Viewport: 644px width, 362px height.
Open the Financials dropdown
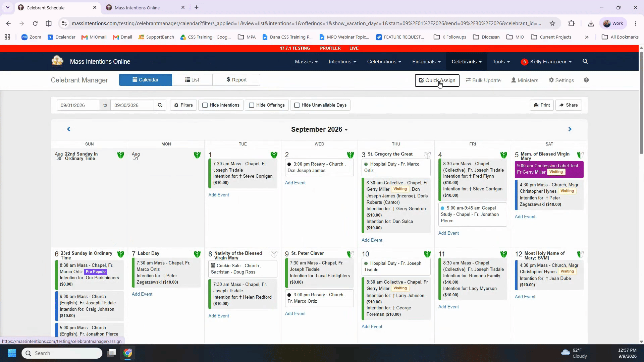click(426, 62)
